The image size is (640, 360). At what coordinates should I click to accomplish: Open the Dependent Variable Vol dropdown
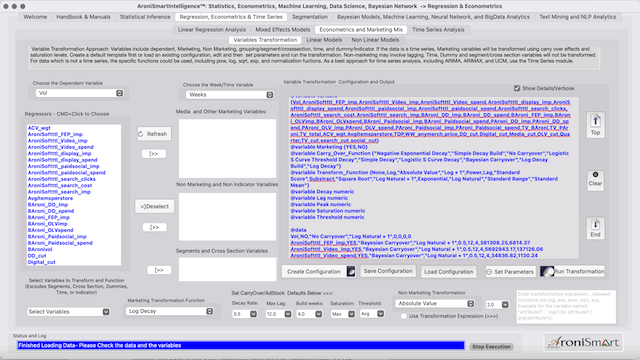(80, 93)
